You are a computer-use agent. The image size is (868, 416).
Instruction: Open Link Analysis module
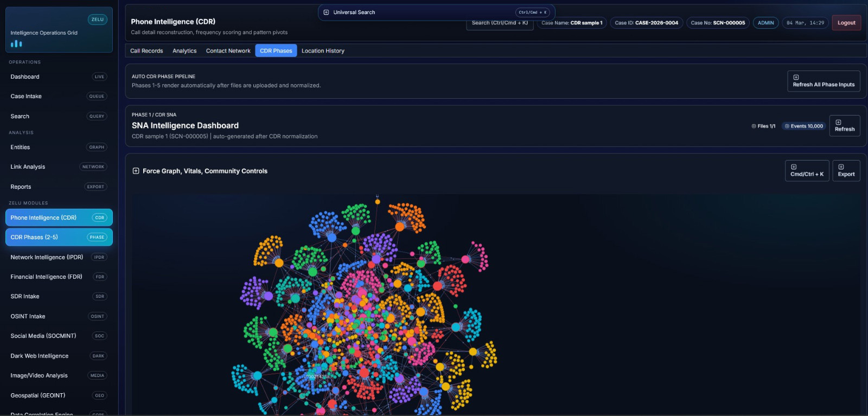click(59, 167)
